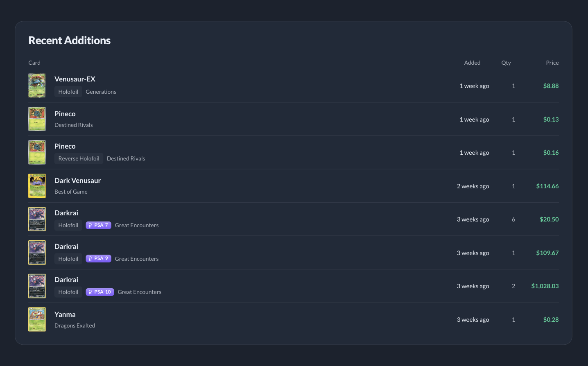Viewport: 588px width, 366px height.
Task: Sort by the Added column header
Action: click(472, 63)
